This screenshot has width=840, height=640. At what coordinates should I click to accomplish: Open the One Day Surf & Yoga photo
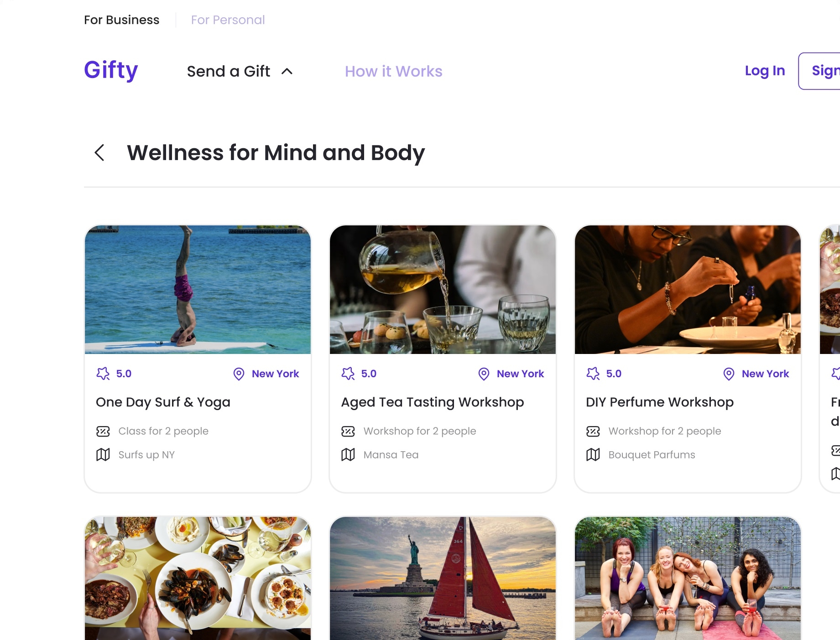click(x=198, y=290)
